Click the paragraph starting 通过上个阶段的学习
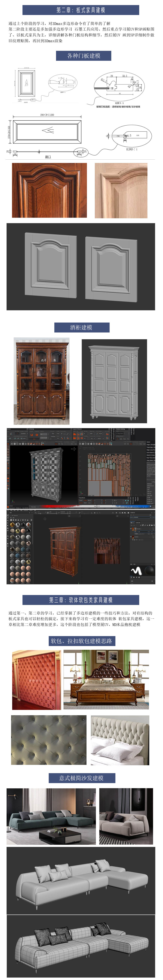Screen dimensions: 163x980 tap(81, 32)
